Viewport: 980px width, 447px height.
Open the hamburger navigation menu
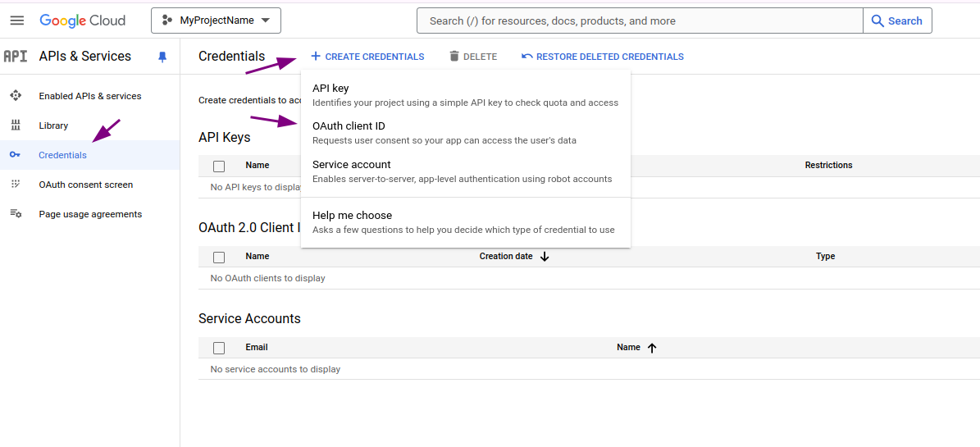(17, 21)
